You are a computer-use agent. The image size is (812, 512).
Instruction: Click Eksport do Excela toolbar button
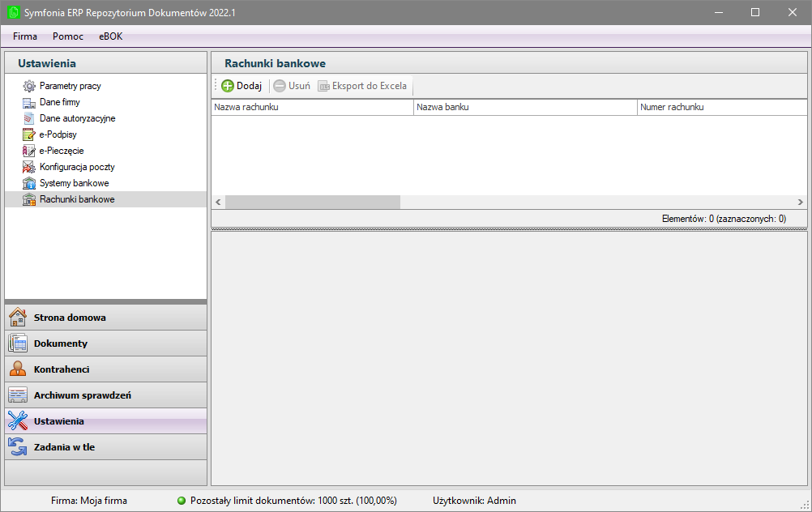tap(362, 86)
